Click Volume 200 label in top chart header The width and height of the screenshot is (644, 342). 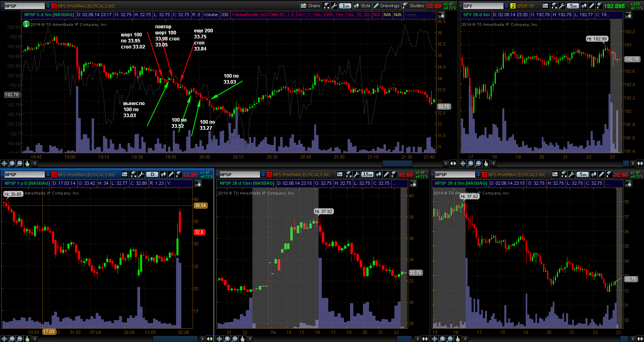[x=216, y=15]
